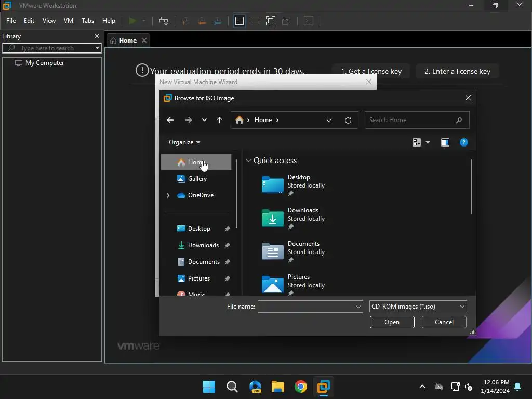Open the CD-ROM images file type dropdown
Screen dimensions: 532x399
click(418, 307)
